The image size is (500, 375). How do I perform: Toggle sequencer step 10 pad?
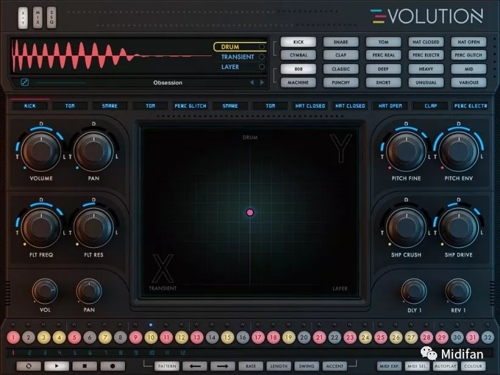point(151,337)
